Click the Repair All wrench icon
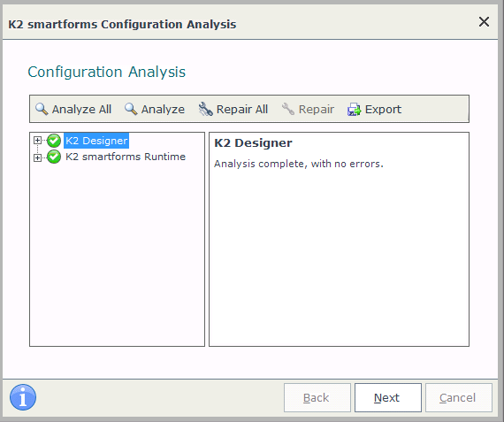Screen dimensions: 504x422 tap(205, 109)
